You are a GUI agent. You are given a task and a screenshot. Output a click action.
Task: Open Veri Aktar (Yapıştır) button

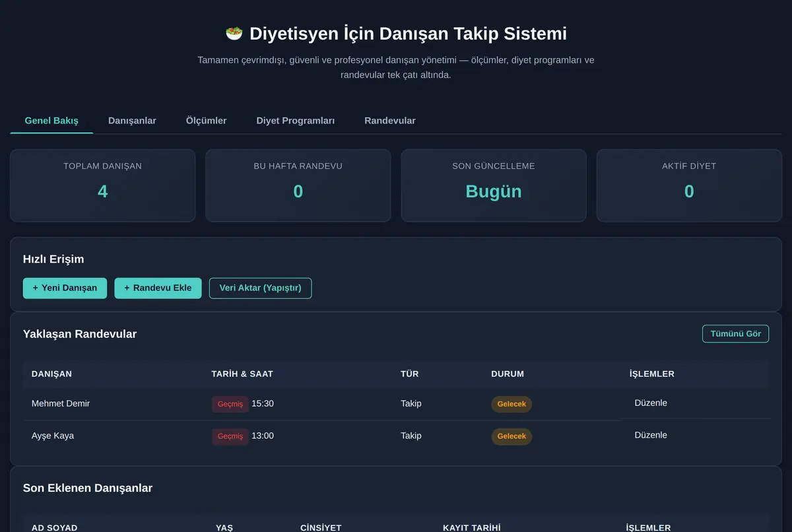pos(260,288)
